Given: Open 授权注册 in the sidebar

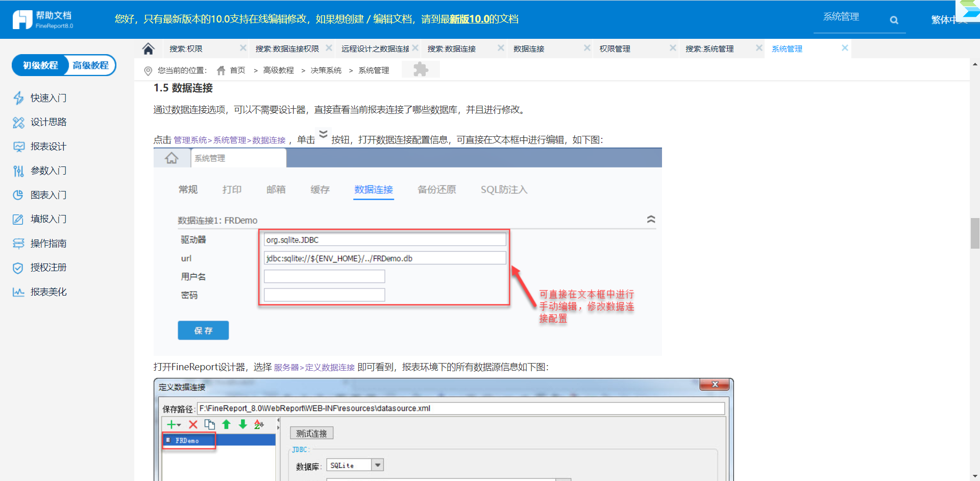Looking at the screenshot, I should click(48, 268).
